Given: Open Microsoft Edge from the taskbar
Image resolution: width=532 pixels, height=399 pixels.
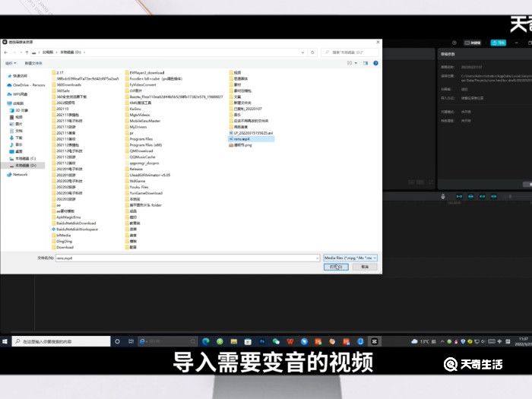Looking at the screenshot, I should 206,341.
